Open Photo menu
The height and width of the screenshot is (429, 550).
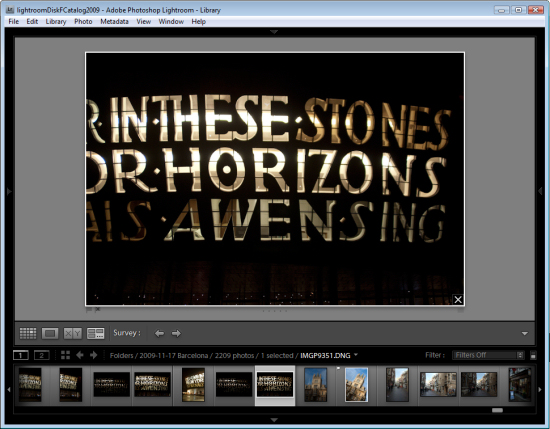tap(83, 21)
